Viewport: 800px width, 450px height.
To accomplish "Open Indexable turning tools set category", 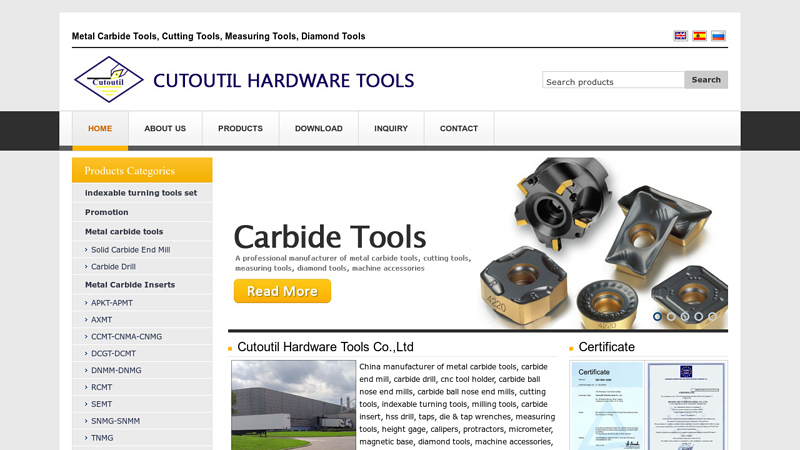I will 141,193.
